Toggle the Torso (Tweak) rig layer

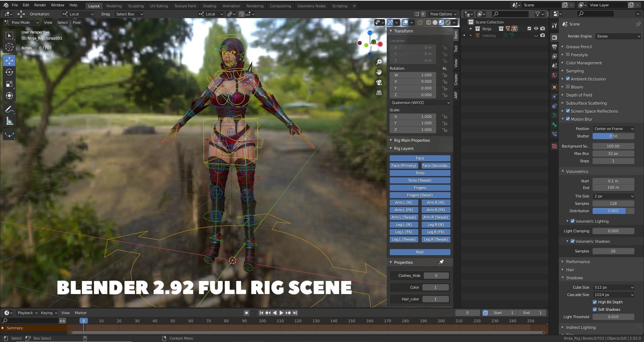(420, 180)
